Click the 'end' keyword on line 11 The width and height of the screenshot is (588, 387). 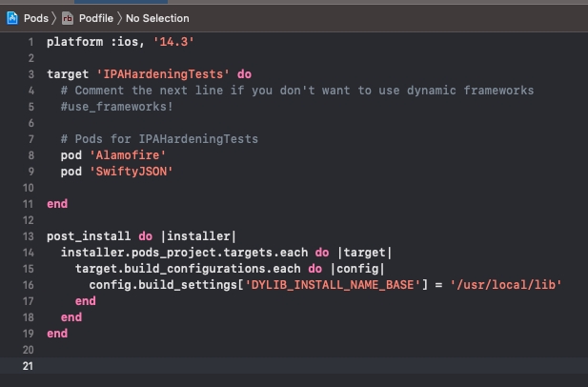(57, 204)
